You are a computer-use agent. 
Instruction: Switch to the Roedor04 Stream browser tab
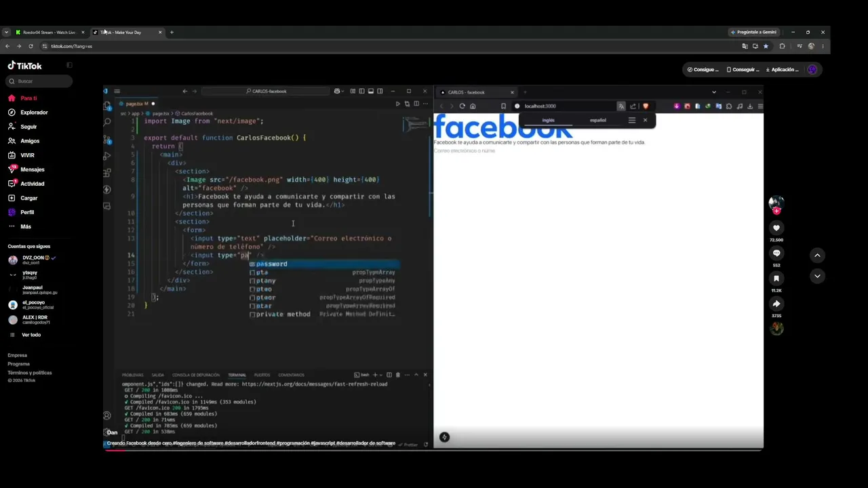click(x=50, y=32)
